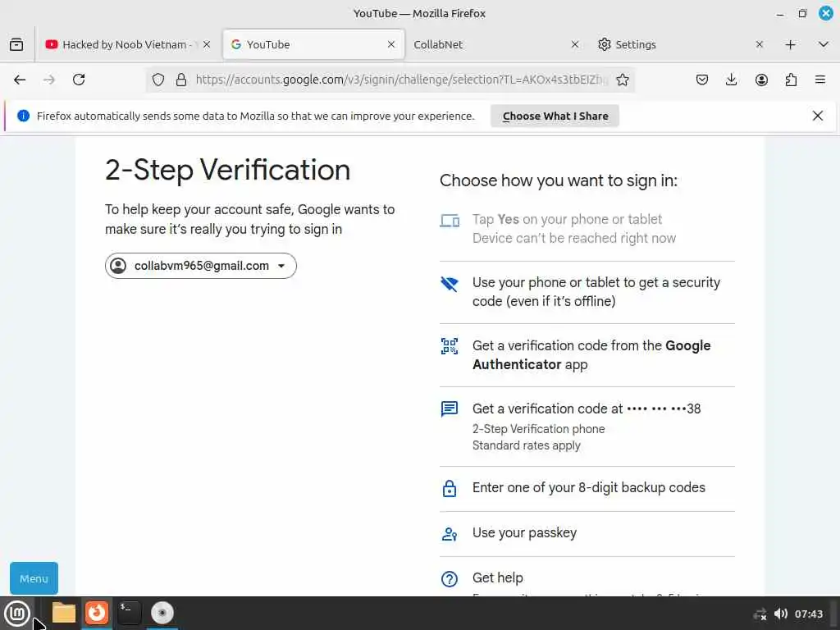This screenshot has width=840, height=630.
Task: Close the YouTube tab
Action: click(x=391, y=44)
